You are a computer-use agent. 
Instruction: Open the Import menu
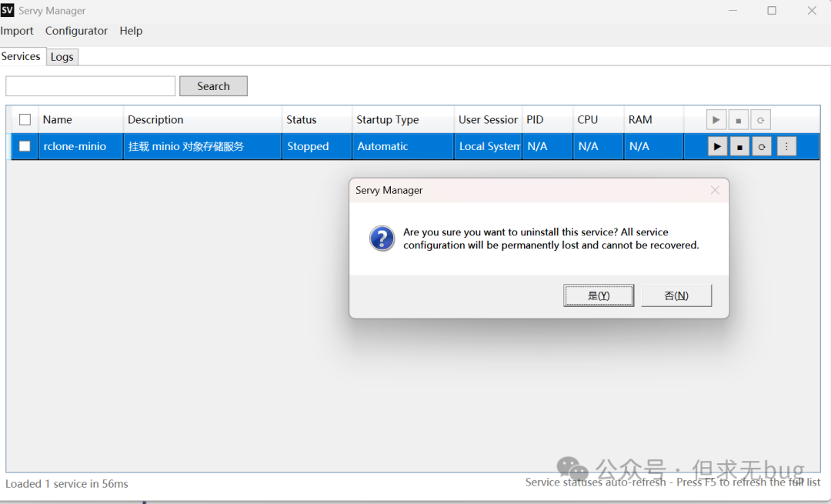17,31
